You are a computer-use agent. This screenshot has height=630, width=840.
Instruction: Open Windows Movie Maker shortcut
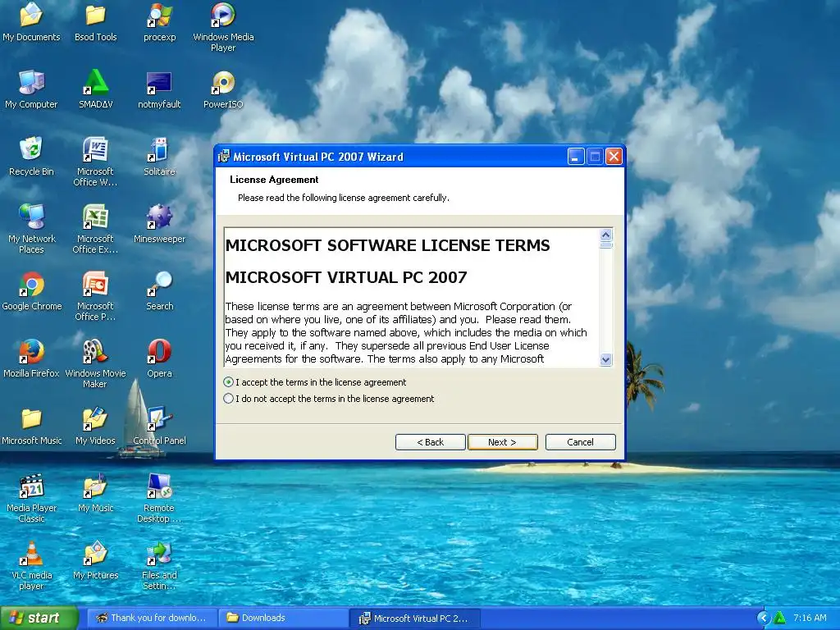click(x=95, y=351)
